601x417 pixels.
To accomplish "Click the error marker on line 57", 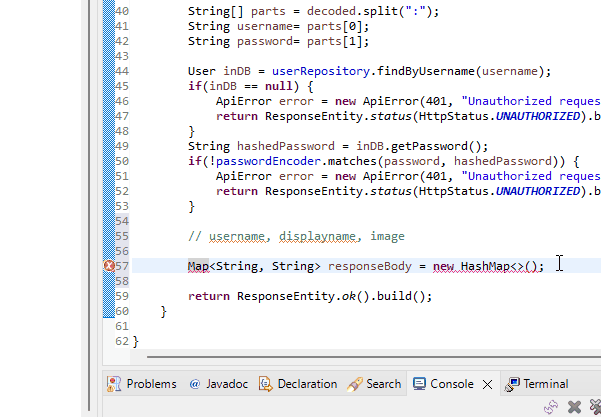I will click(x=109, y=266).
